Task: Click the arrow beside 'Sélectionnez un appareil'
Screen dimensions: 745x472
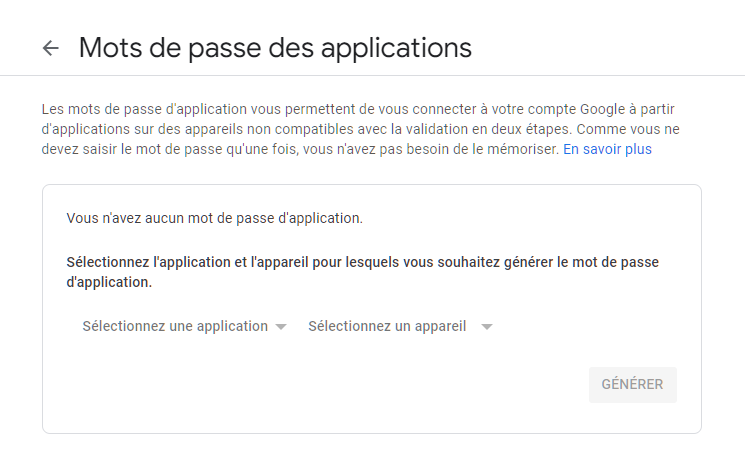Action: [x=487, y=327]
